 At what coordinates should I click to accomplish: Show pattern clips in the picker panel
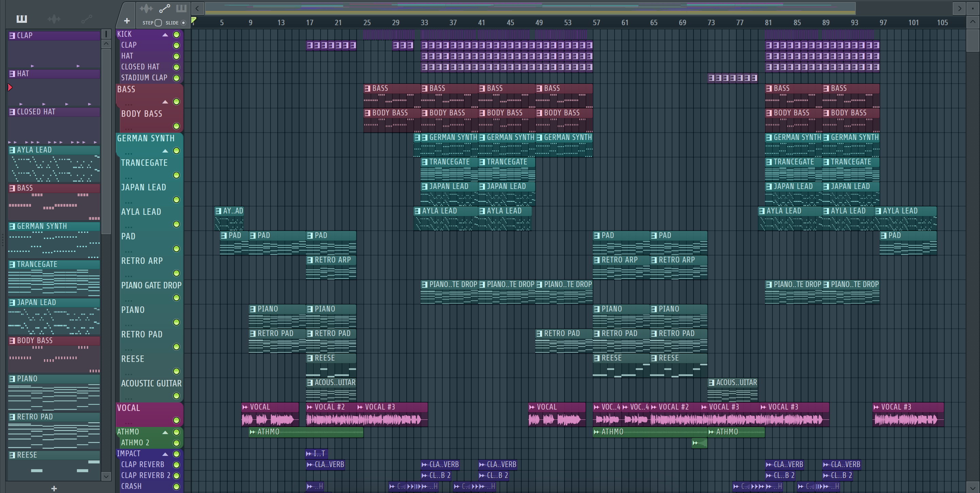pos(22,19)
